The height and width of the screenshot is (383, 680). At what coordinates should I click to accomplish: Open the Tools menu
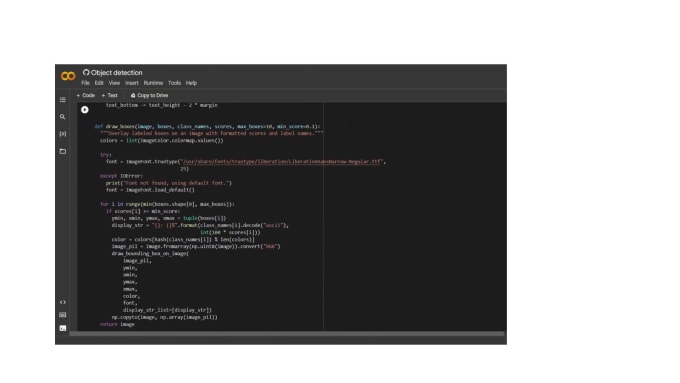coord(174,83)
